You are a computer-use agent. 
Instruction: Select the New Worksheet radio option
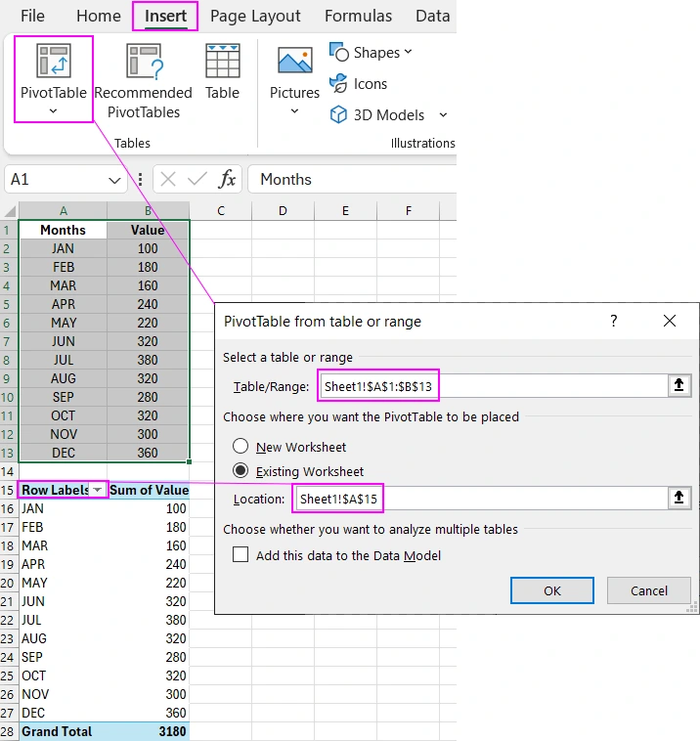pos(241,447)
